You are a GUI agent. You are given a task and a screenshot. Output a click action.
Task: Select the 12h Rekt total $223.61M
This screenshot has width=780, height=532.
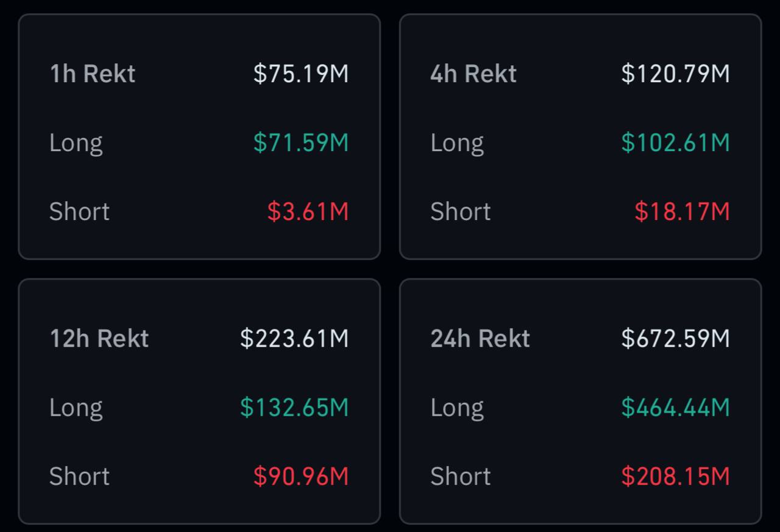(294, 338)
